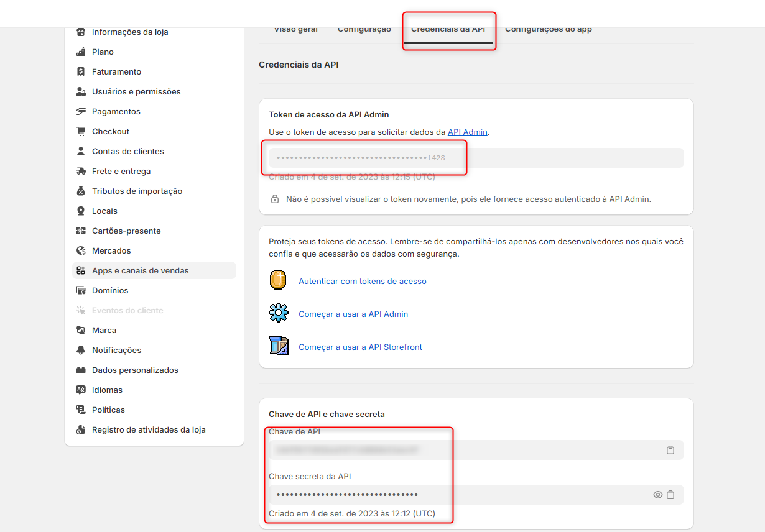
Task: Click the gear icon beside API Admin guide
Action: tap(278, 313)
